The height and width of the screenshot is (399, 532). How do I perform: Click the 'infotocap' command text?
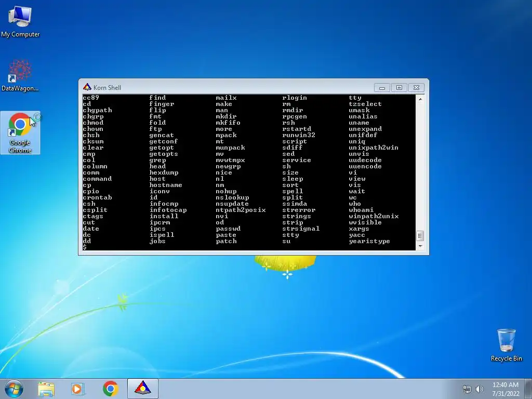(x=168, y=210)
